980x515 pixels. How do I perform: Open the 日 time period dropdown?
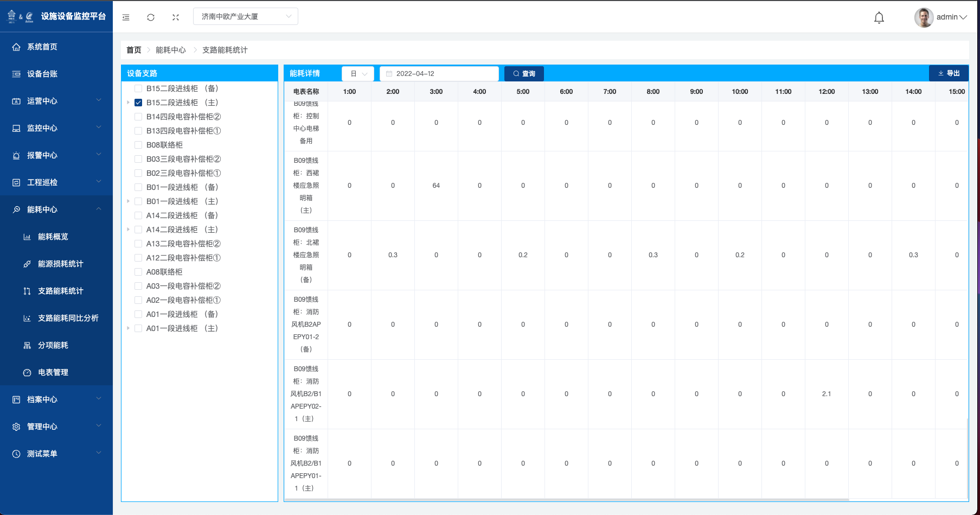[x=358, y=74]
